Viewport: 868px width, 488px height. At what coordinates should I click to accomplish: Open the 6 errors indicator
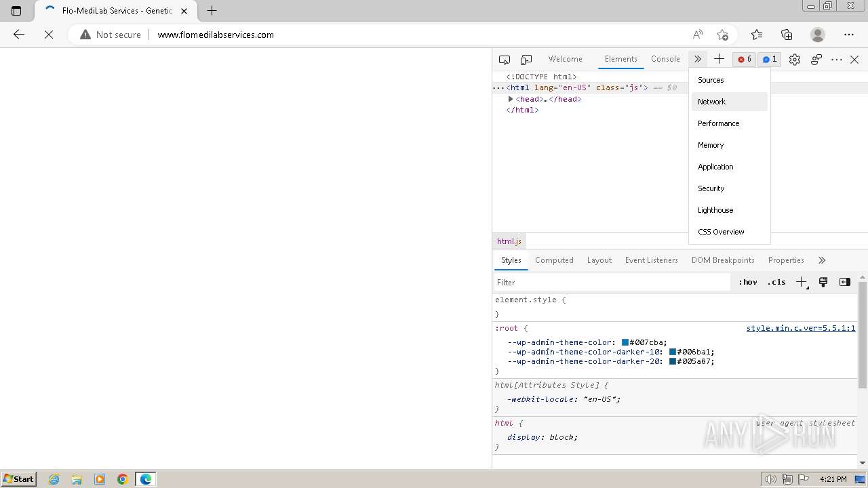744,59
